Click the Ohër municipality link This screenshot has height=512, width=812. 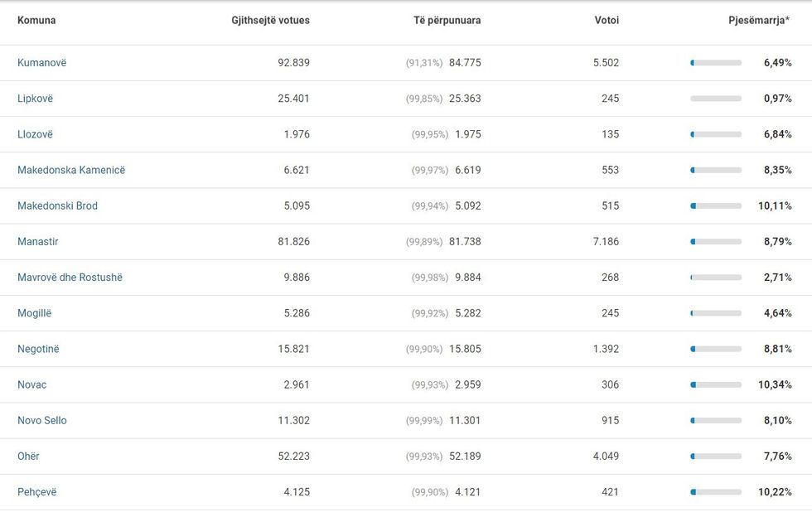[x=28, y=456]
